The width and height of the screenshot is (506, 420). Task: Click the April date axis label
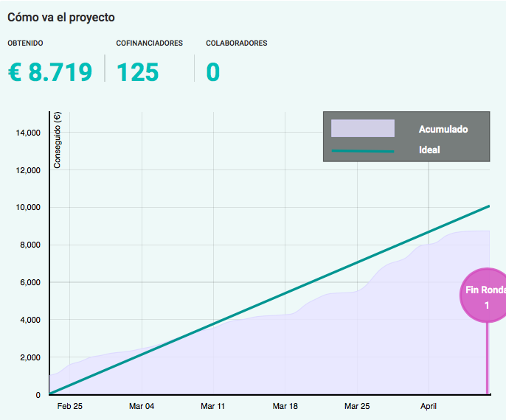tap(429, 406)
